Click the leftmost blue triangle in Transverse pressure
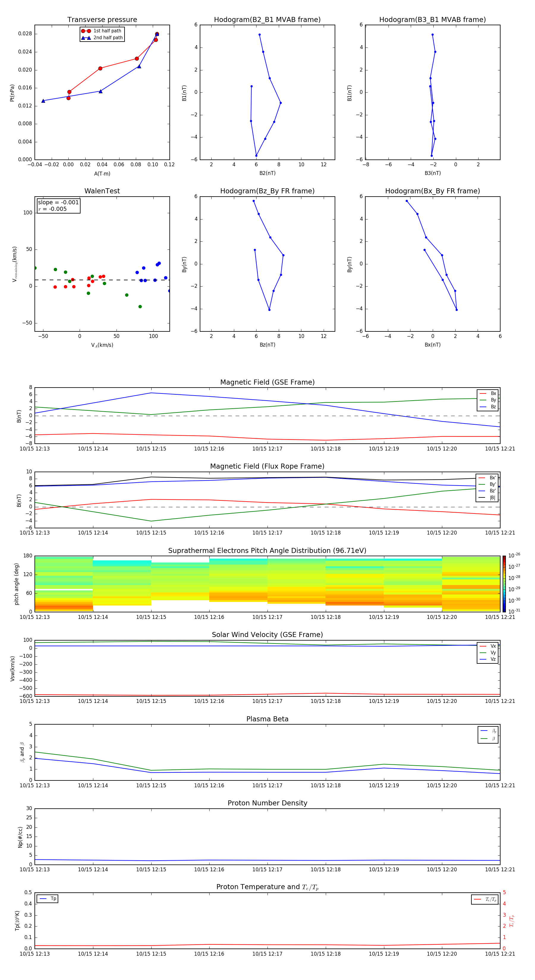 pos(43,101)
